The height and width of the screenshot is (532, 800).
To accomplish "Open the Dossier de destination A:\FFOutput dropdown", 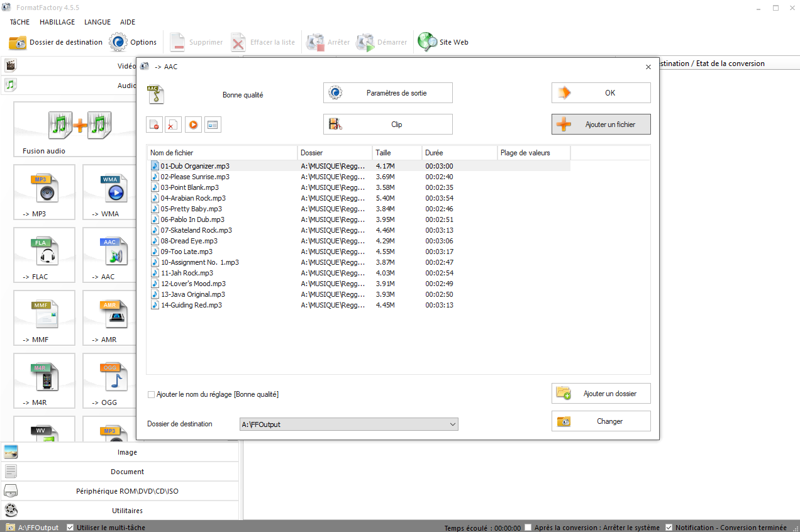I will 349,424.
